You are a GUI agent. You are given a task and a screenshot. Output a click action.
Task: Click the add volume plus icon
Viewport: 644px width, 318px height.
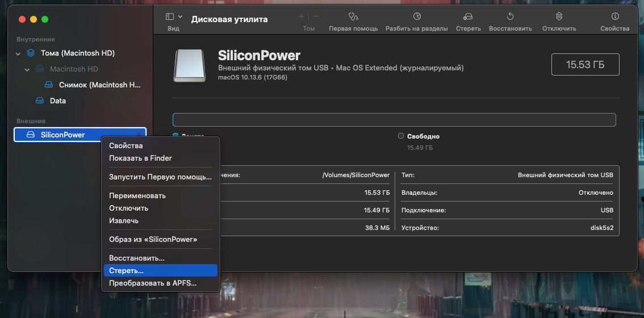[x=302, y=16]
